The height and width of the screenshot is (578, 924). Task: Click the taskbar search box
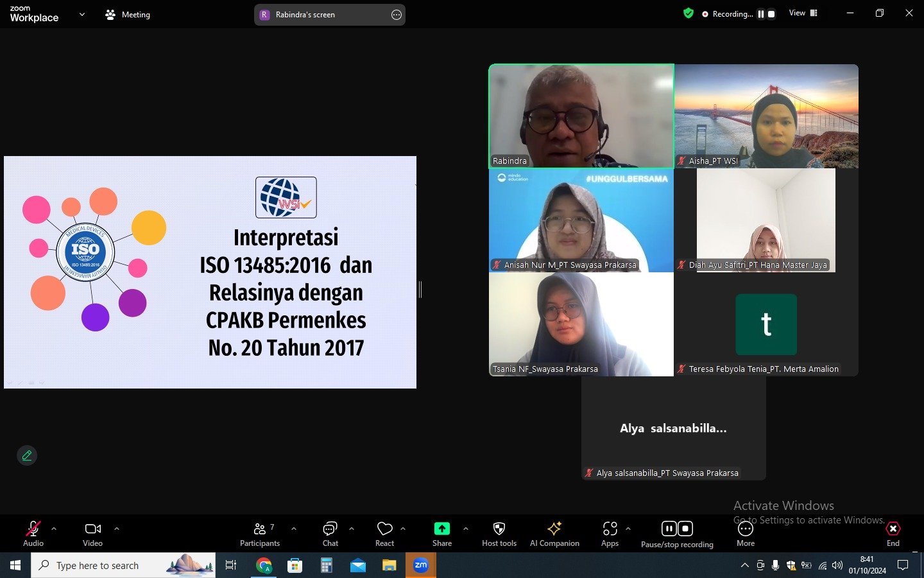123,565
